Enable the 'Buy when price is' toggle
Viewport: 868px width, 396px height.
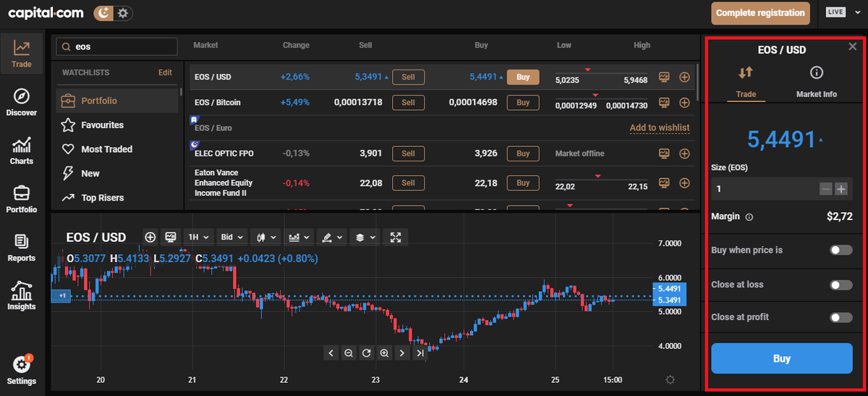coord(841,250)
